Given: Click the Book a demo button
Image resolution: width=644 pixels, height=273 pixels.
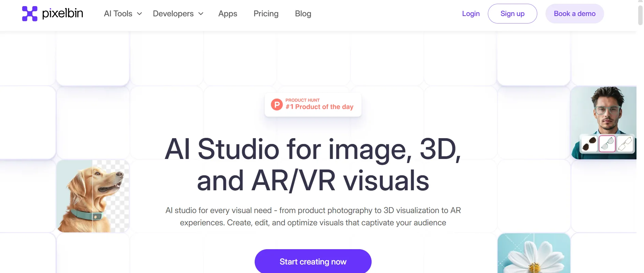Looking at the screenshot, I should click(574, 14).
